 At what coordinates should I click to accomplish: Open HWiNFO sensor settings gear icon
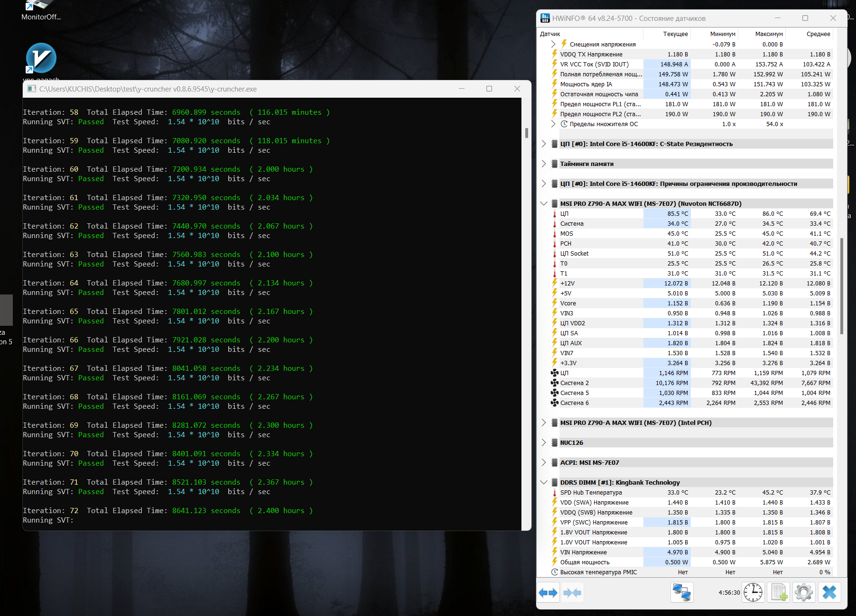(804, 592)
